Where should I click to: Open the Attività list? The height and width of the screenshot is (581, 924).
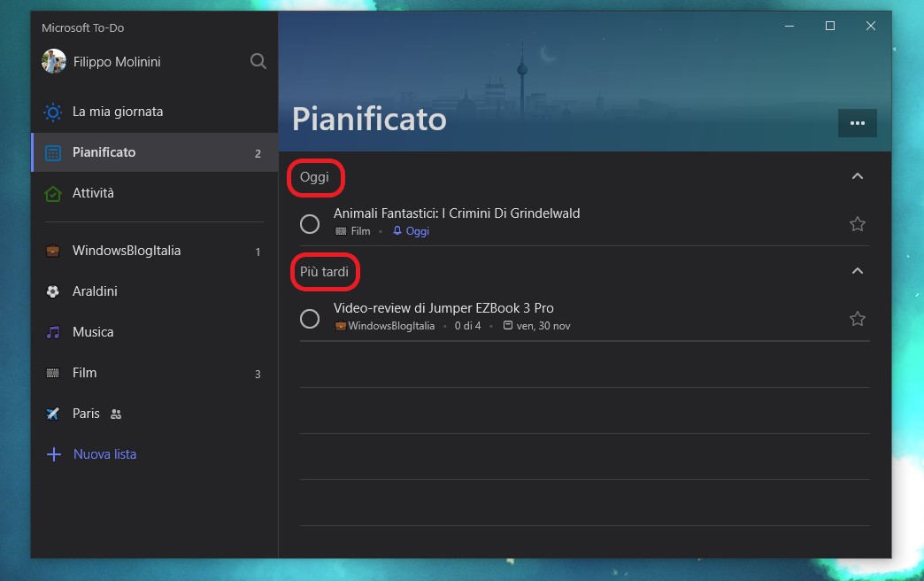[x=154, y=193]
